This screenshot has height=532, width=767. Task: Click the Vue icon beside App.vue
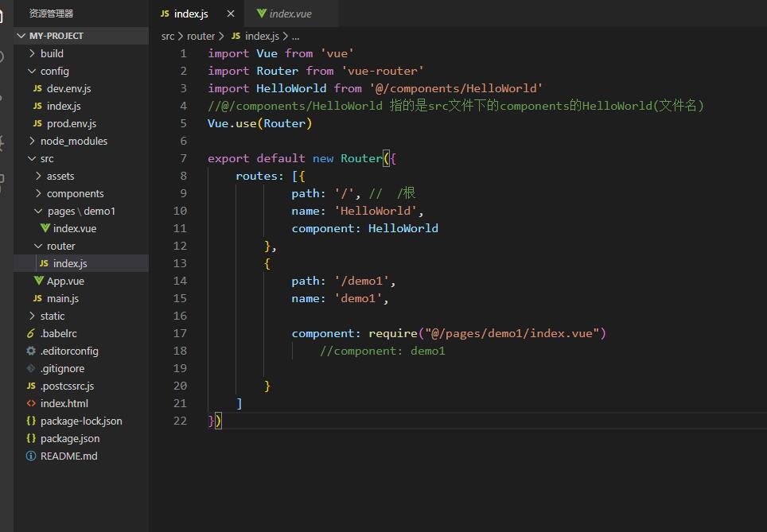38,281
